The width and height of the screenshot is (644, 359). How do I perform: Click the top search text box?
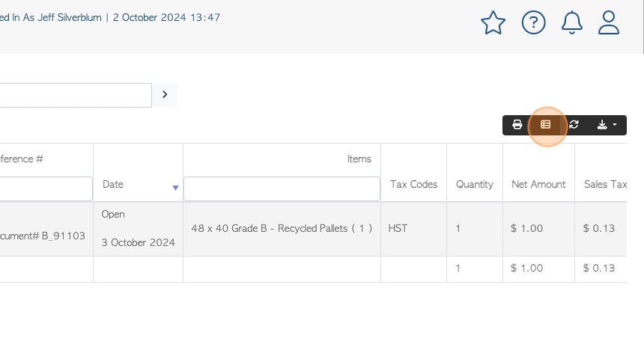click(76, 95)
